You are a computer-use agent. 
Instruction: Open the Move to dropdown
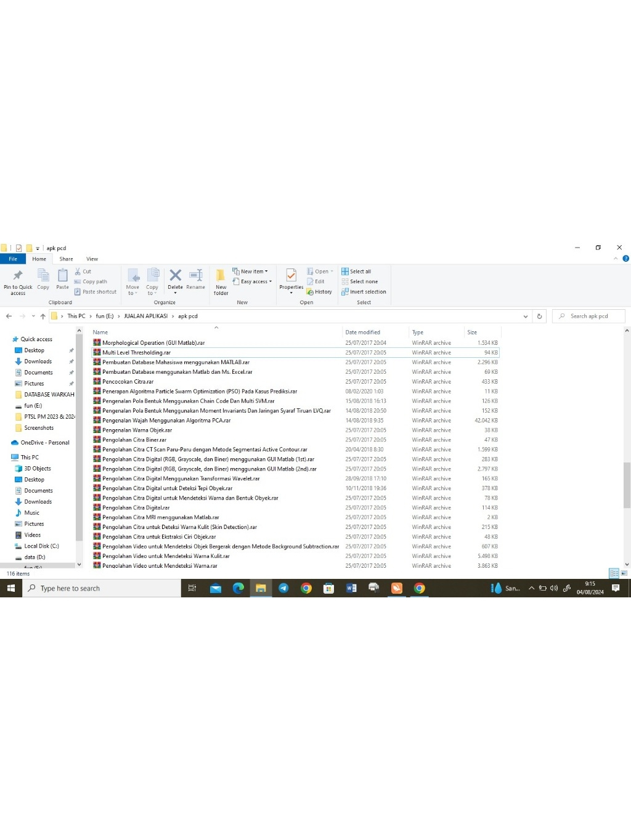(x=132, y=281)
